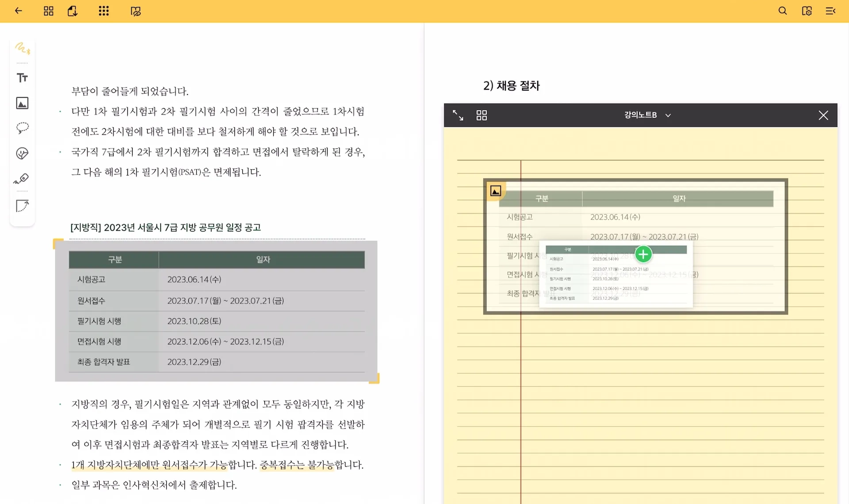Open the page settings icon

coord(807,11)
